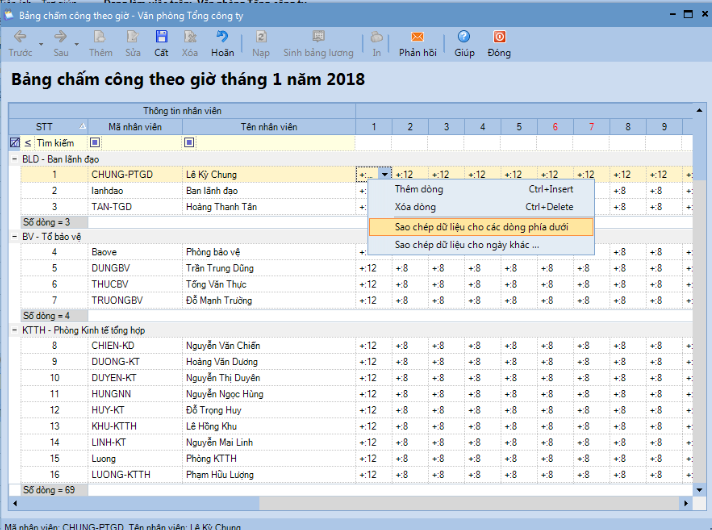Viewport: 712px width, 530px height.
Task: Toggle Tên nhân viên filter box
Action: point(189,143)
